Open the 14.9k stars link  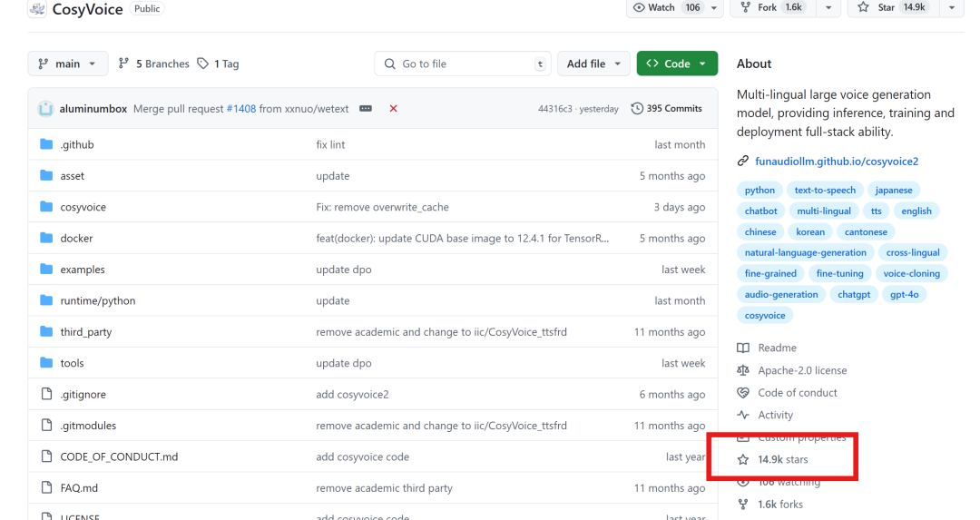point(782,459)
